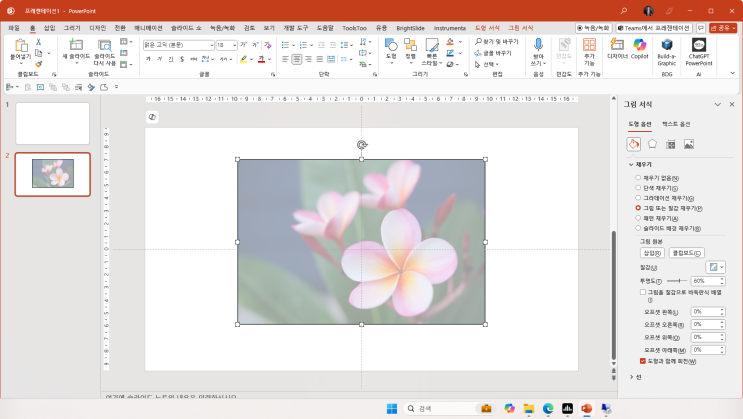Uncheck 도형과 함께 회전 checkbox

643,360
